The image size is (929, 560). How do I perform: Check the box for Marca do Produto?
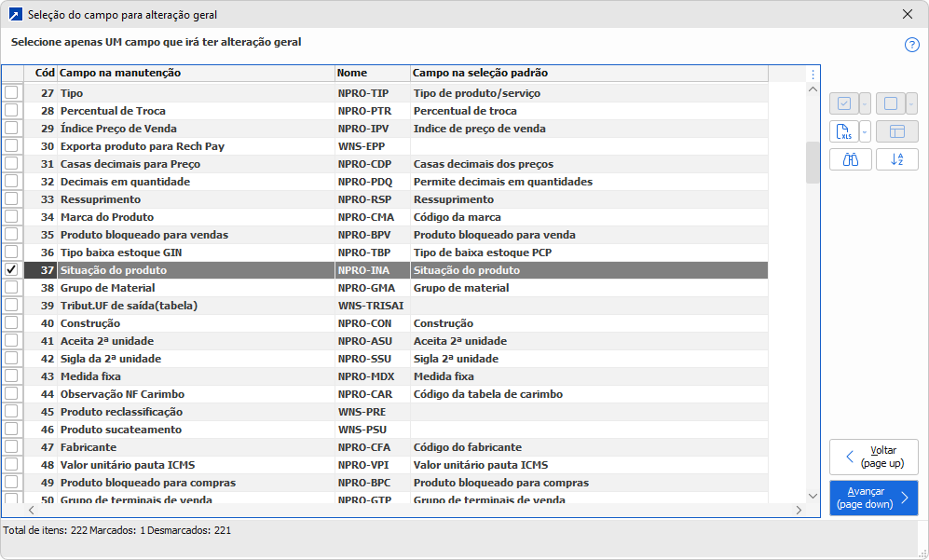(11, 216)
